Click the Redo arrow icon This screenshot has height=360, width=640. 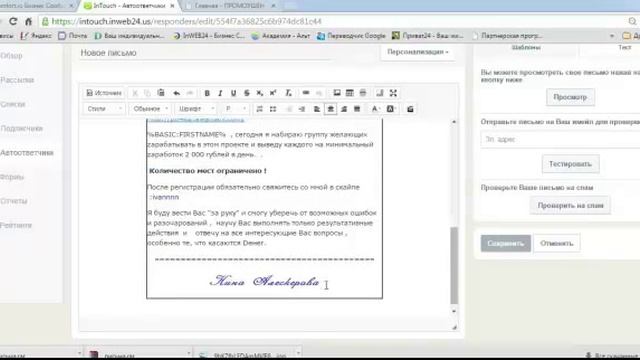pos(190,93)
